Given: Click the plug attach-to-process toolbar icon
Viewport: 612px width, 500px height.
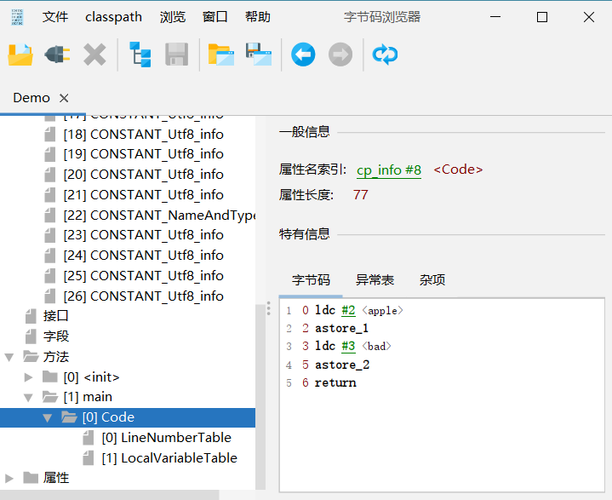Looking at the screenshot, I should click(57, 54).
